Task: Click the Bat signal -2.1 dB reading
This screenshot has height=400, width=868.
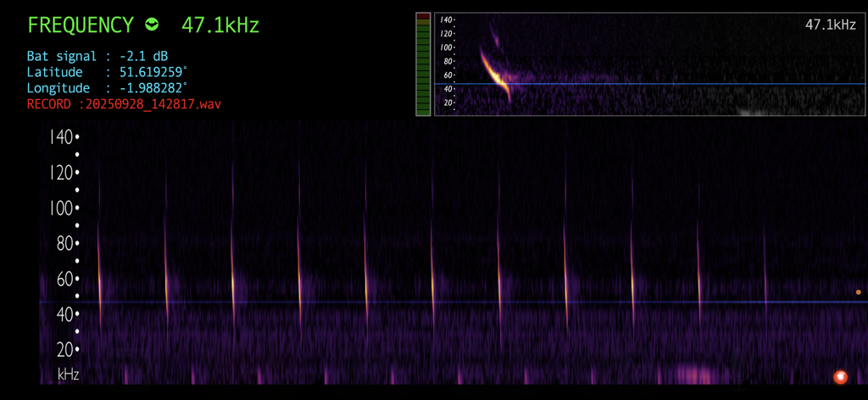Action: 97,56
